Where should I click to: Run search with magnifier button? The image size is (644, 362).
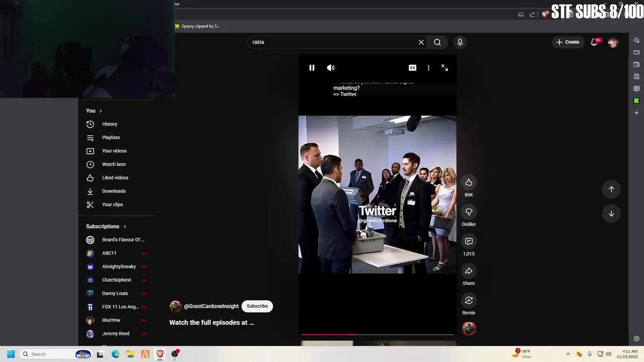pyautogui.click(x=437, y=42)
